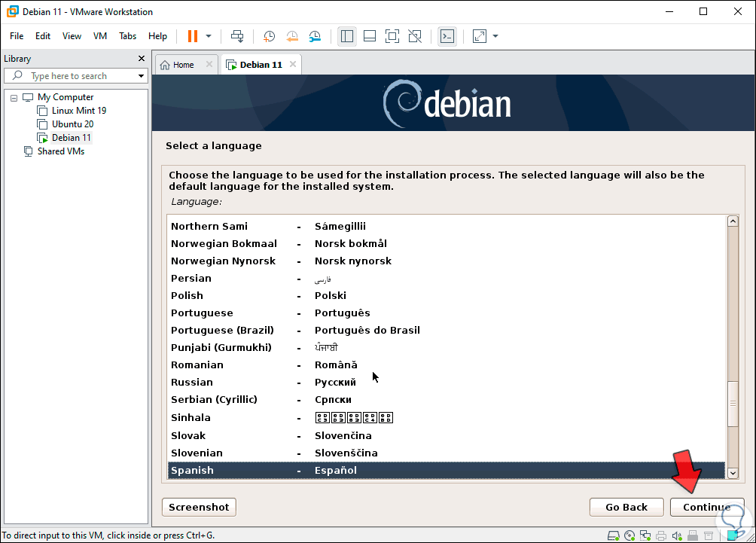This screenshot has height=543, width=756.
Task: Toggle the thumbnail bar view
Action: tap(369, 36)
